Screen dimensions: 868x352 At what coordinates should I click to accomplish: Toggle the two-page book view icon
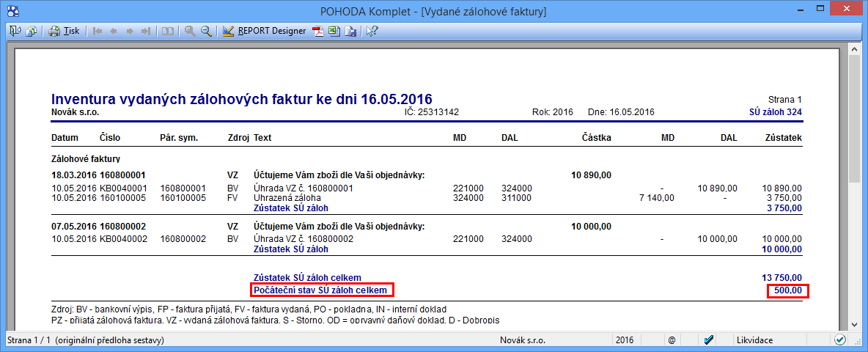(168, 31)
